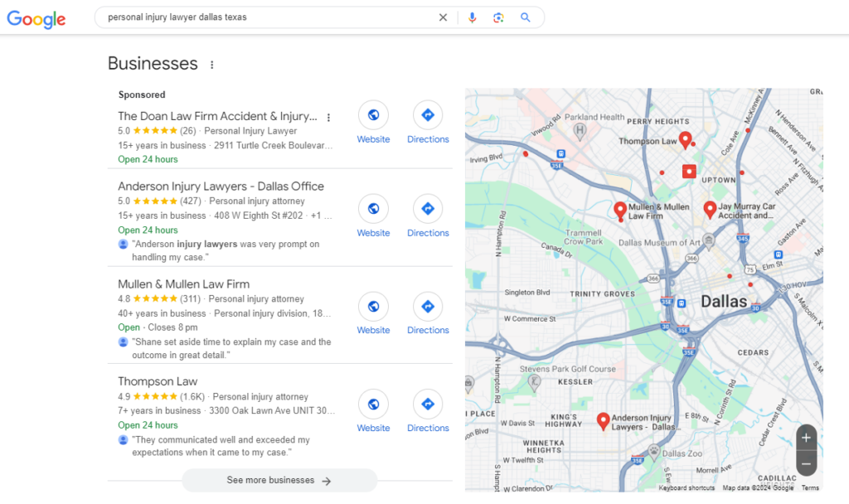The width and height of the screenshot is (849, 504).
Task: Open map Keyboard shortcuts
Action: click(686, 487)
